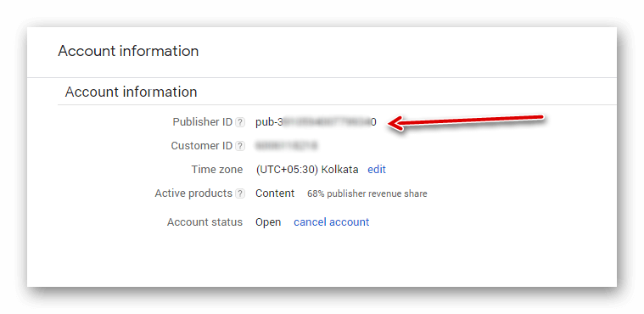The image size is (644, 314).
Task: Click the Open account status value
Action: (x=268, y=222)
